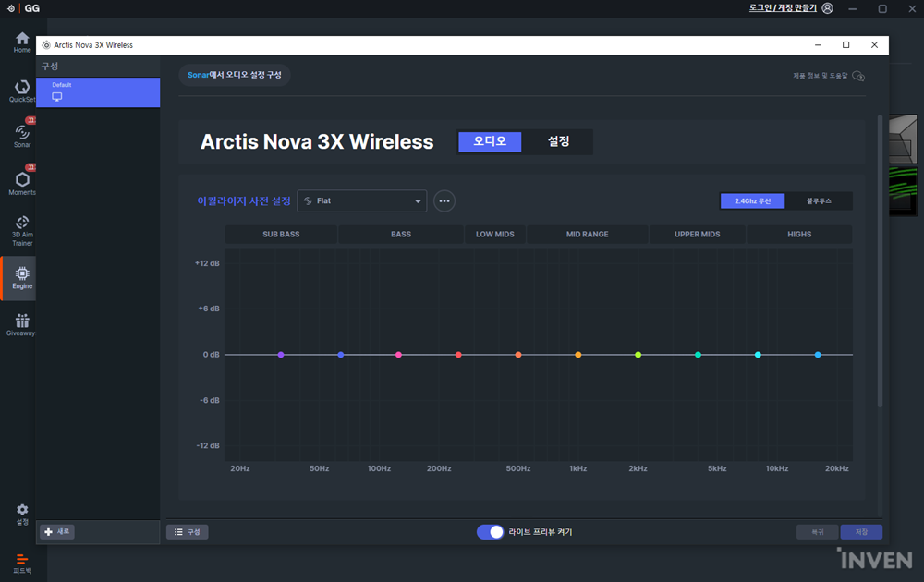
Task: Click the pink EQ point near 100Hz
Action: coord(399,355)
